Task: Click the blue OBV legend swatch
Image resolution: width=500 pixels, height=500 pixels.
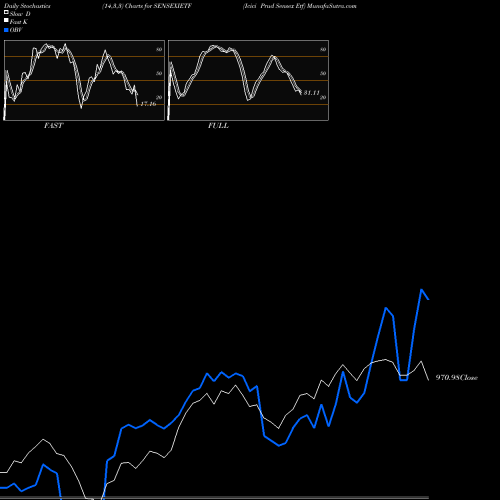Action: click(6, 30)
